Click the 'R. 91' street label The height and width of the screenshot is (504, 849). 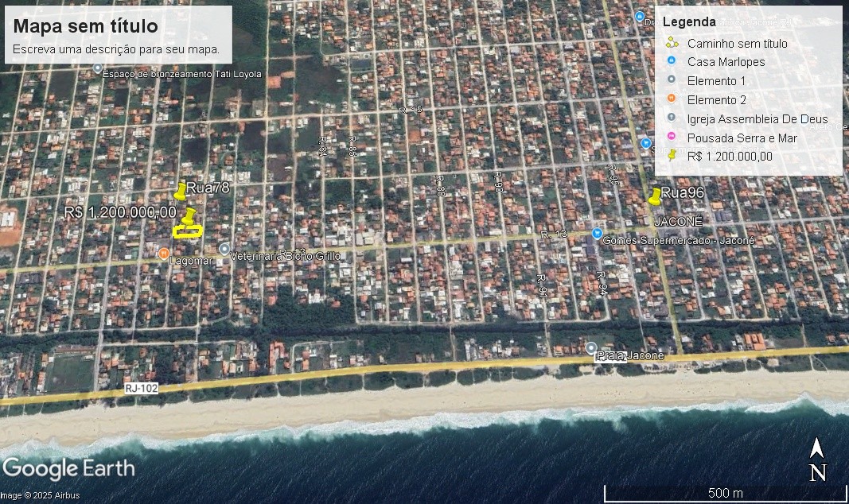(x=542, y=285)
